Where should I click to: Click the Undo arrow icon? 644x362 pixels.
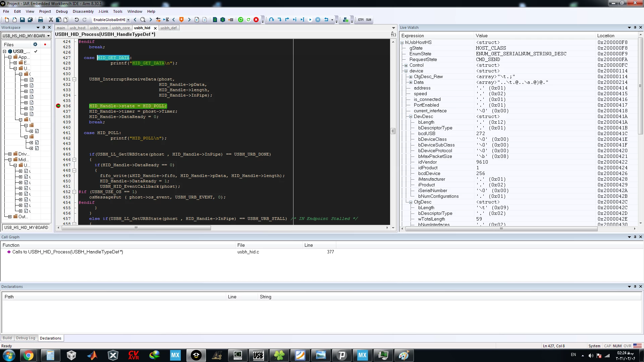click(x=76, y=20)
